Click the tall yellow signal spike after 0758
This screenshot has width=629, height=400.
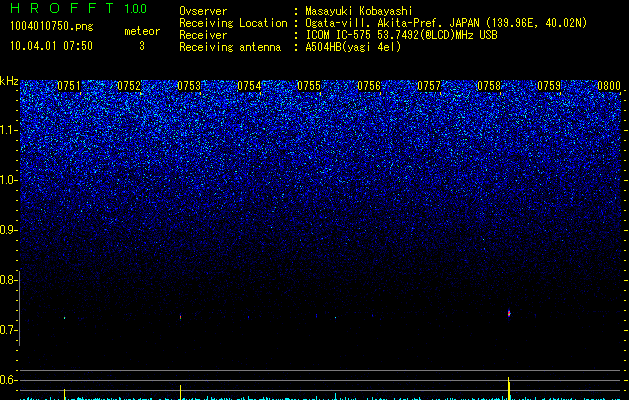pyautogui.click(x=509, y=388)
